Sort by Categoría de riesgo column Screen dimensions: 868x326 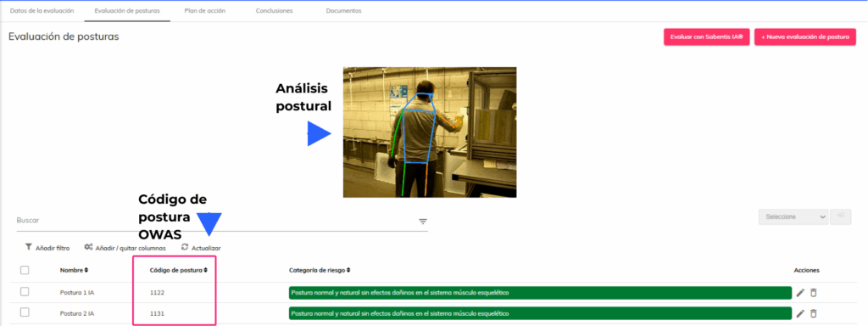[320, 270]
